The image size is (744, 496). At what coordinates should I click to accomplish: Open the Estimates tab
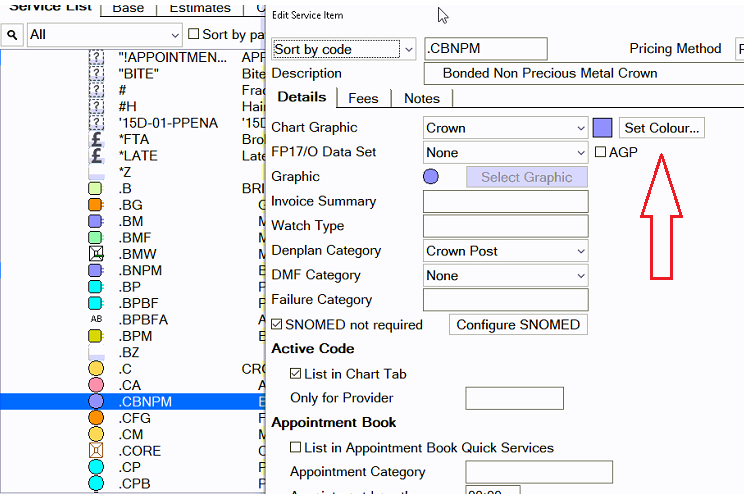200,8
